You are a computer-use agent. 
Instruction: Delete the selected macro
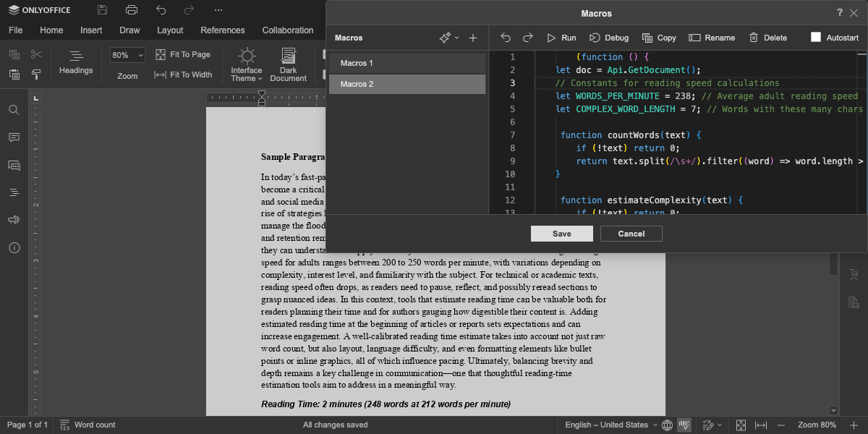coord(768,38)
